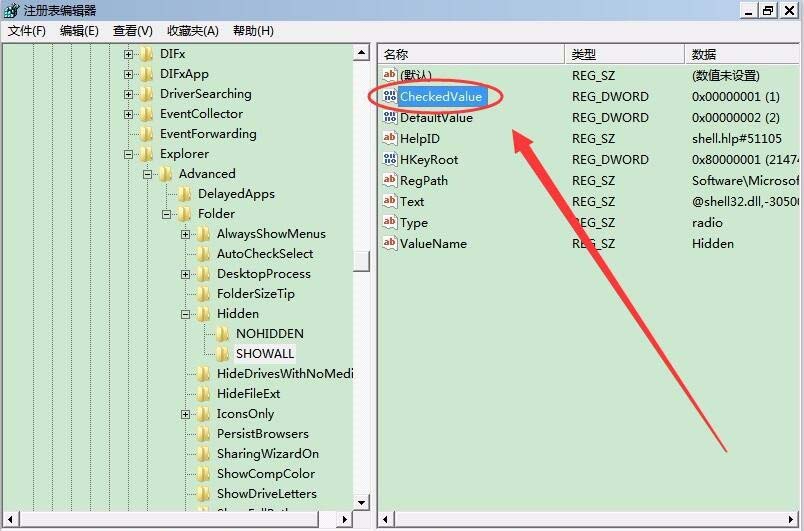Select the HKeyRoot entry name
This screenshot has width=804, height=531.
click(x=429, y=159)
